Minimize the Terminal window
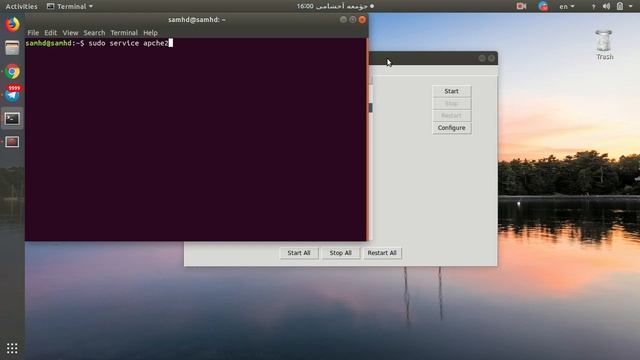Screen dimensions: 640x360 point(343,20)
